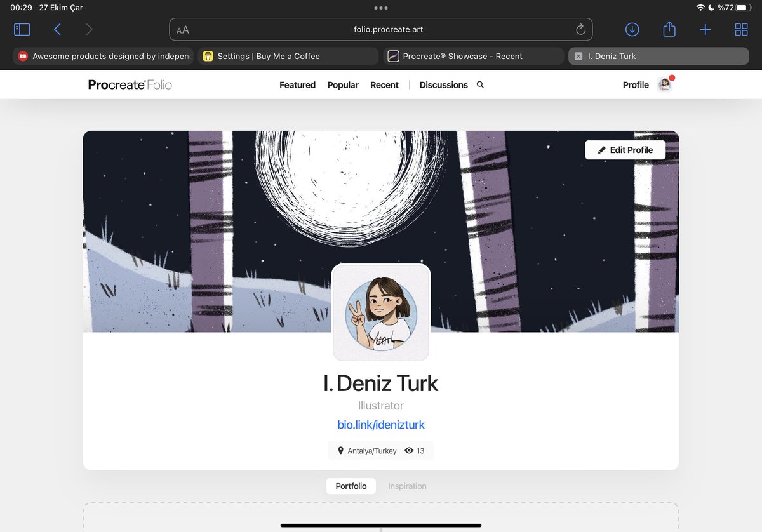Viewport: 762px width, 532px height.
Task: Switch to the Portfolio tab
Action: coord(351,486)
